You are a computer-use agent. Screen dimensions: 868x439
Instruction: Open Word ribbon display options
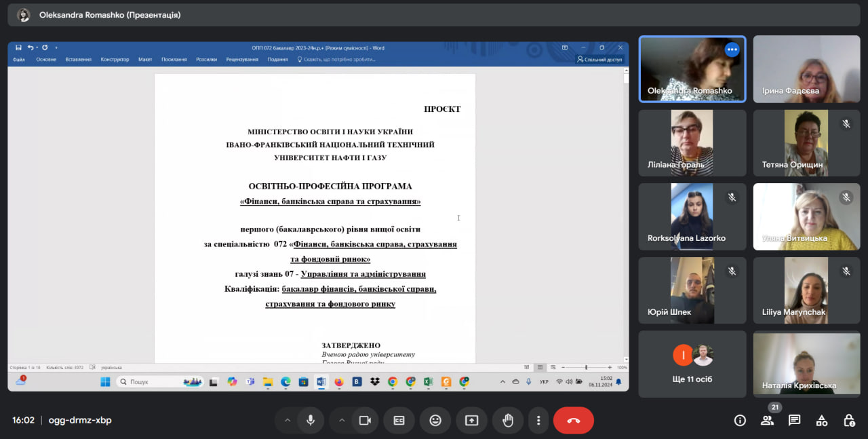click(x=564, y=47)
